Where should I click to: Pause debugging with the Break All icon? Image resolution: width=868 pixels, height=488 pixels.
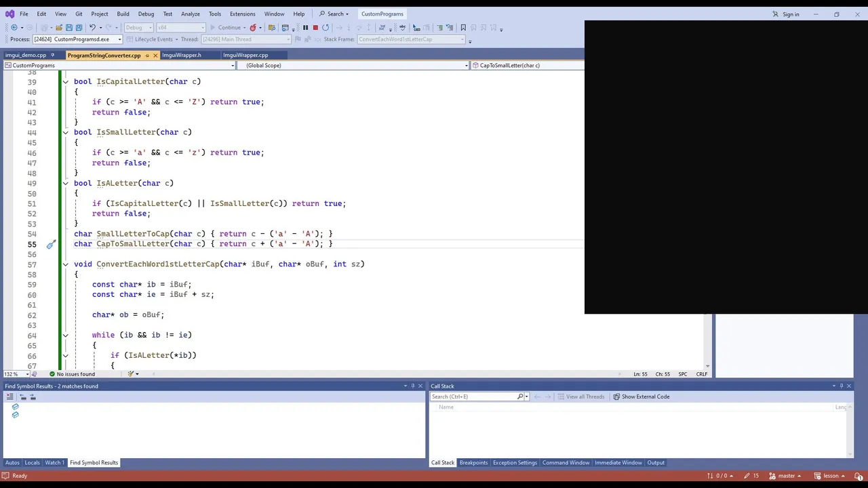pos(305,28)
